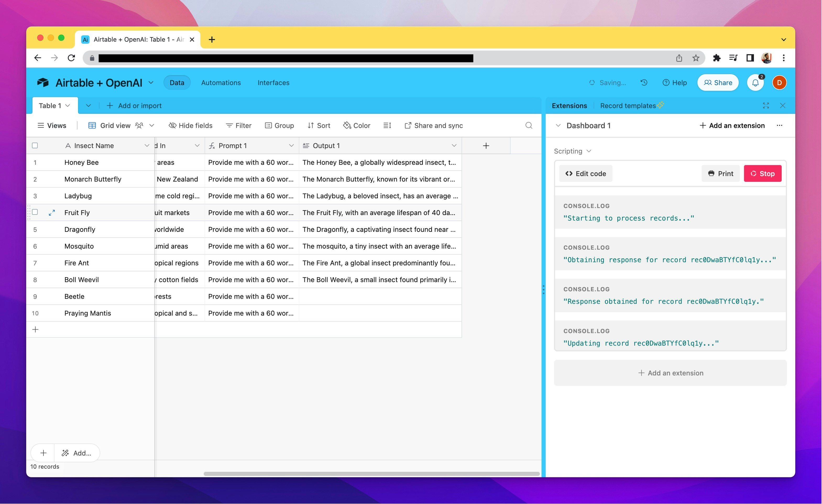Open browser extensions puzzle icon
This screenshot has height=504, width=822.
716,58
